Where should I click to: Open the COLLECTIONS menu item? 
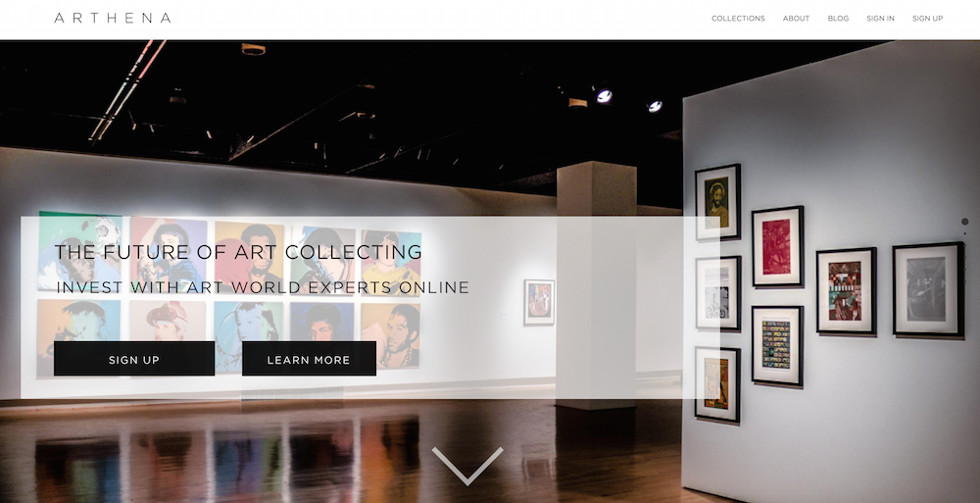coord(738,19)
